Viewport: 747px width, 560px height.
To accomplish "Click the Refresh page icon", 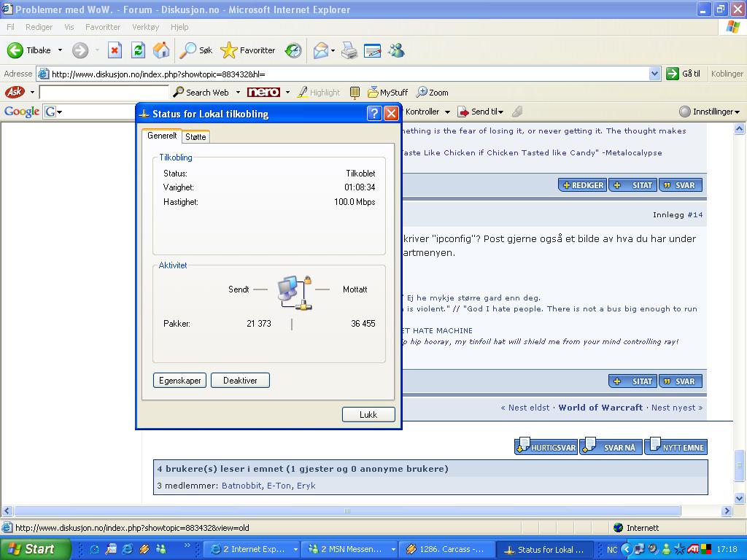I will point(138,50).
